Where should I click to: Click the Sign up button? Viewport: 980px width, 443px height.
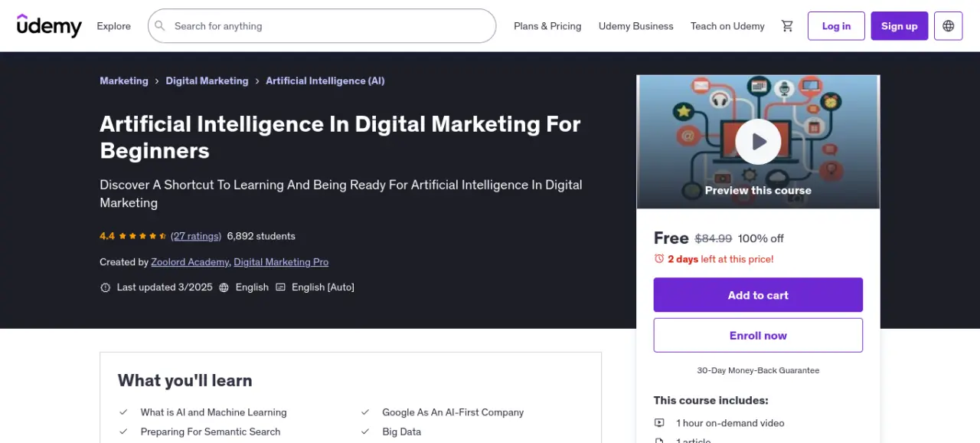(899, 26)
